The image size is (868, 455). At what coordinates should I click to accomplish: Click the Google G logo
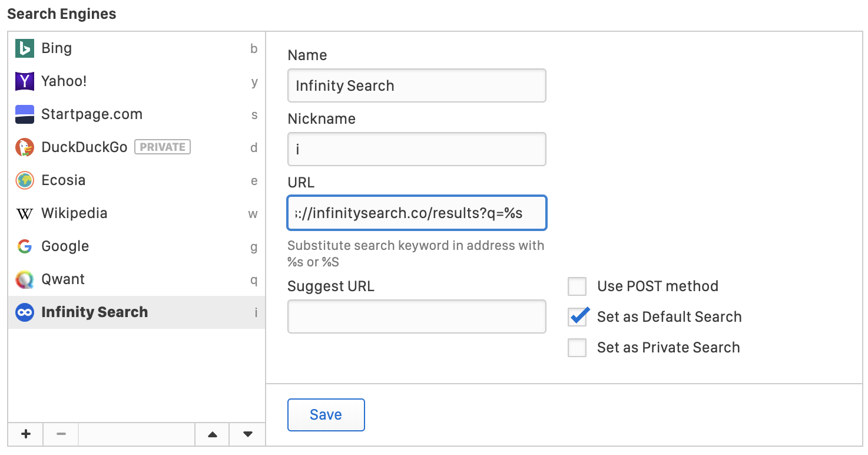click(x=25, y=246)
